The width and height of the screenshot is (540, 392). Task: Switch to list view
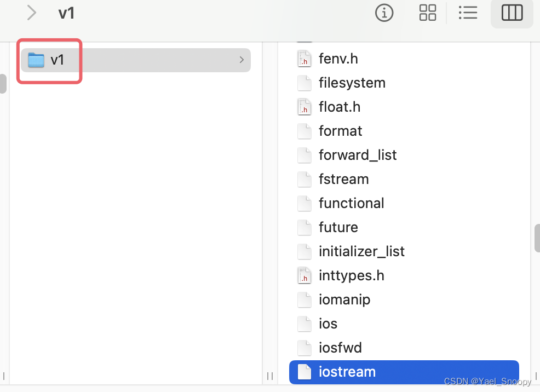(x=468, y=13)
